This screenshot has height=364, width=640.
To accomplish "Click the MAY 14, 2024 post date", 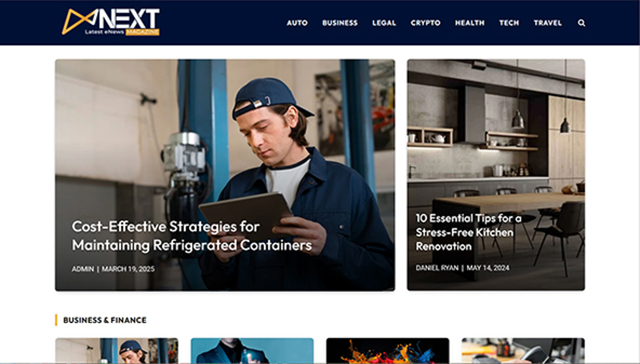I will tap(488, 268).
